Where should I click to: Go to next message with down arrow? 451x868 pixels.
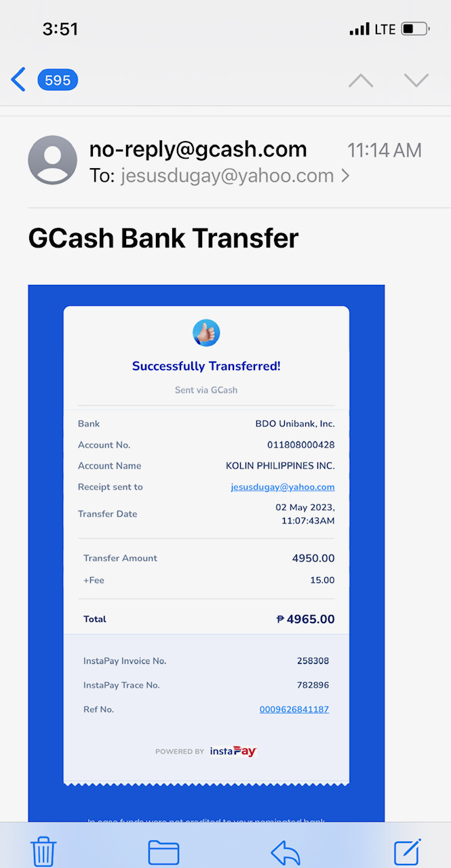pyautogui.click(x=416, y=81)
